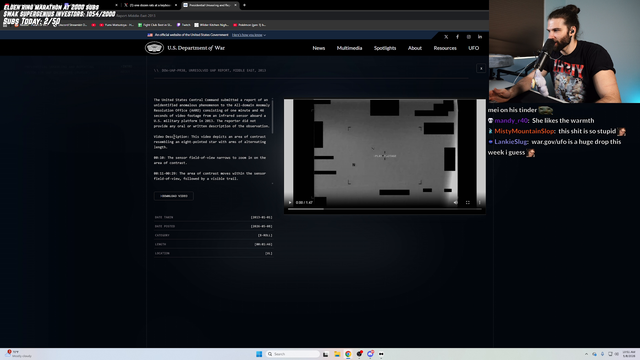Screen dimensions: 640x360
Task: Close the X browser tab
Action: (x=176, y=5)
